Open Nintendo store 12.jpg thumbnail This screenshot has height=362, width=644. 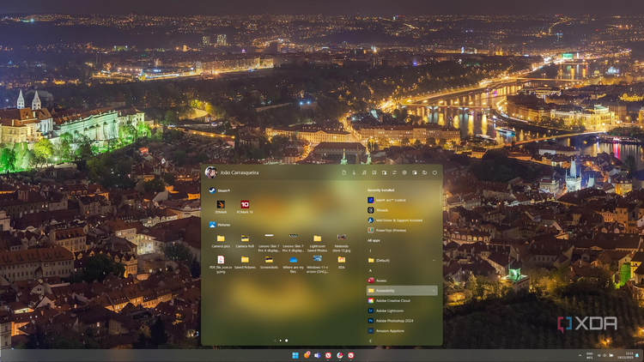pyautogui.click(x=341, y=243)
